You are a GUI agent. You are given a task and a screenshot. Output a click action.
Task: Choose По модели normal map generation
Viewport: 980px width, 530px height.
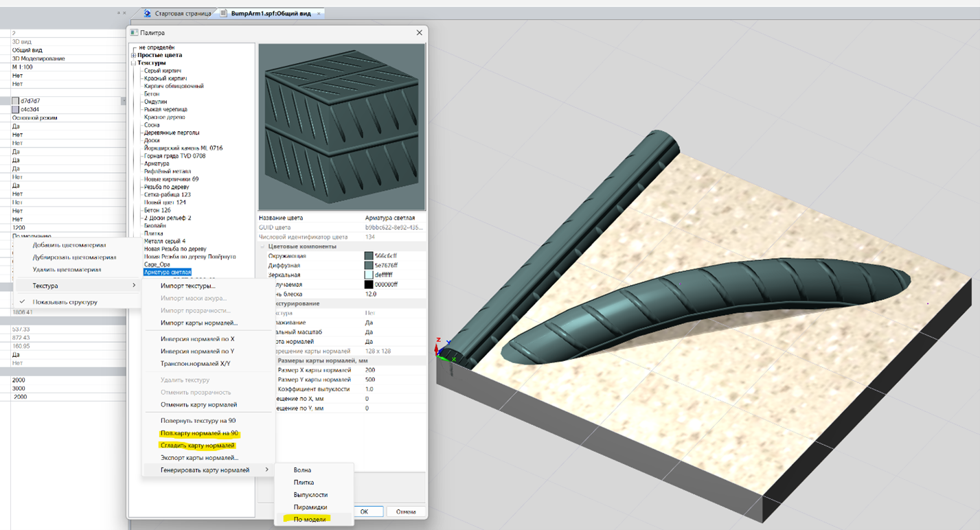click(310, 520)
